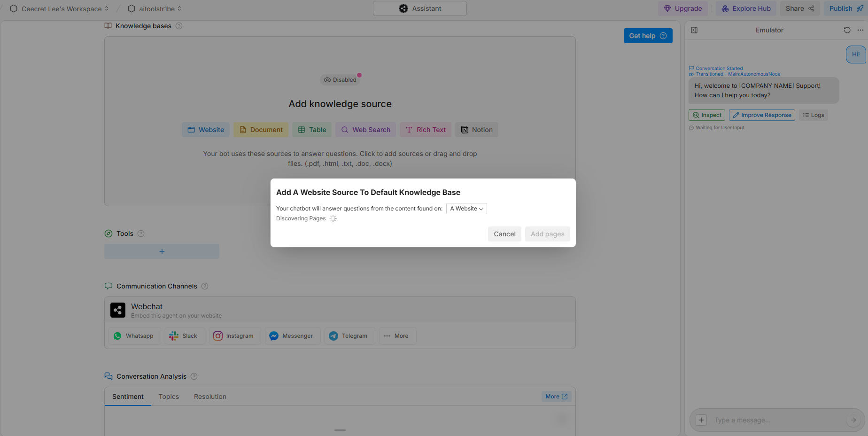Connect the Instagram channel
The width and height of the screenshot is (868, 436).
pyautogui.click(x=235, y=335)
